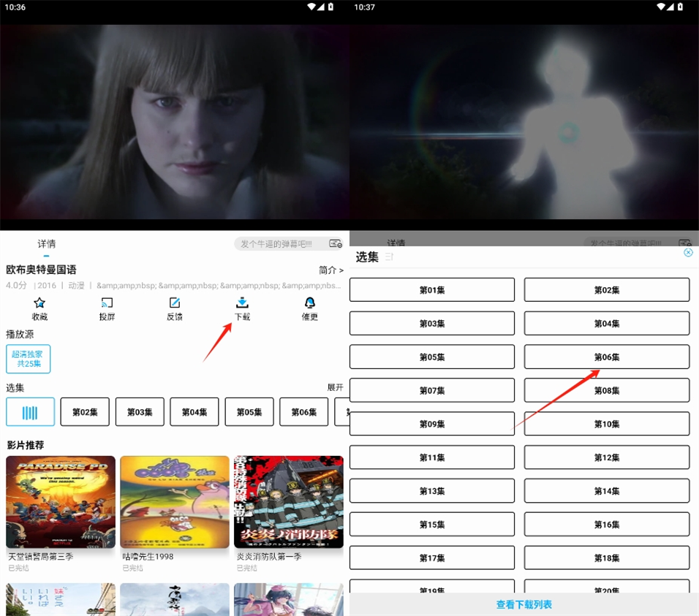Download 第17集 in the download panel
The width and height of the screenshot is (699, 616).
click(x=432, y=558)
